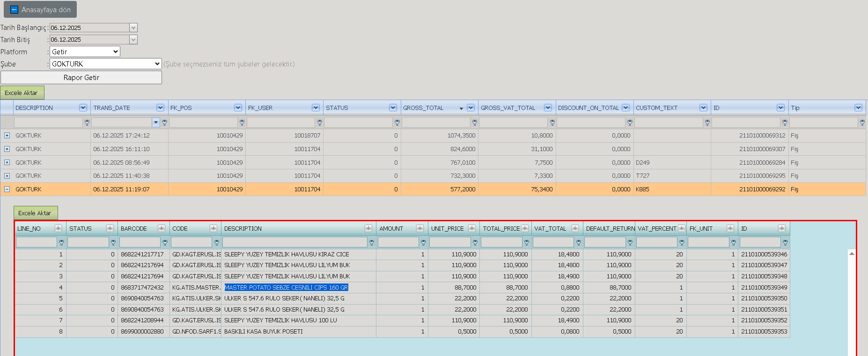Image resolution: width=868 pixels, height=356 pixels.
Task: Click the filter icon under BARCODE column
Action: (165, 242)
